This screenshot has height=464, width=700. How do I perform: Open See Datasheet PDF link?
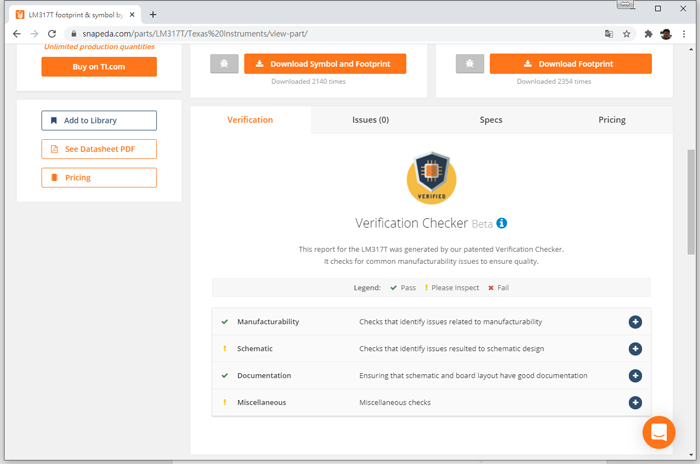pos(99,149)
